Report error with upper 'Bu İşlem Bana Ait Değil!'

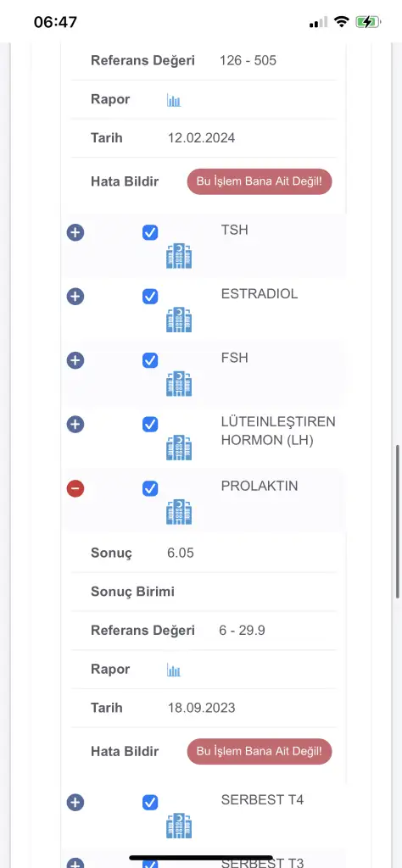260,181
